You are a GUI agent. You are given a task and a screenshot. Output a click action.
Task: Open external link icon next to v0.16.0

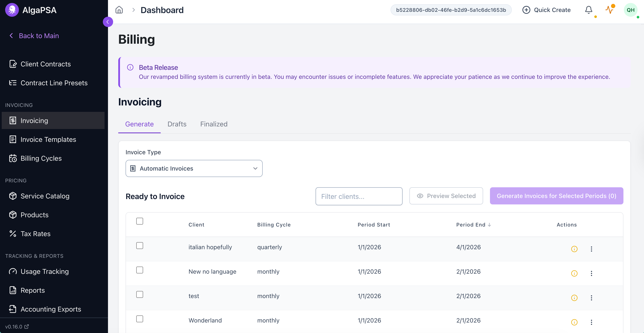click(27, 327)
